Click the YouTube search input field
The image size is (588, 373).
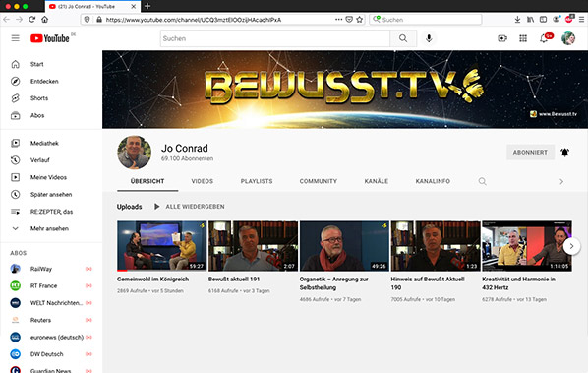tap(275, 38)
